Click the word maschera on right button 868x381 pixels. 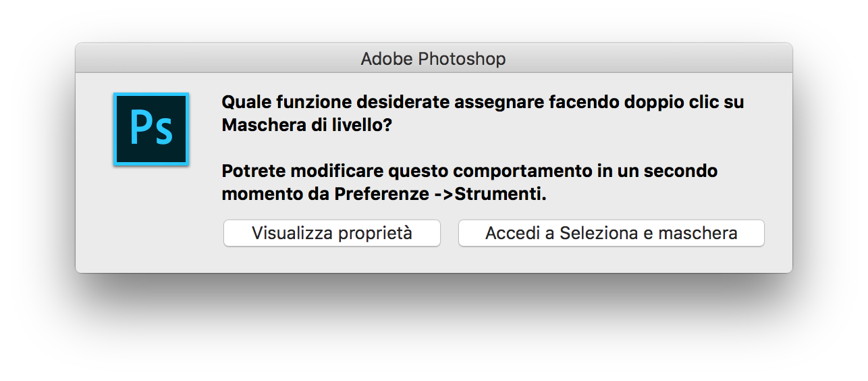pos(697,233)
